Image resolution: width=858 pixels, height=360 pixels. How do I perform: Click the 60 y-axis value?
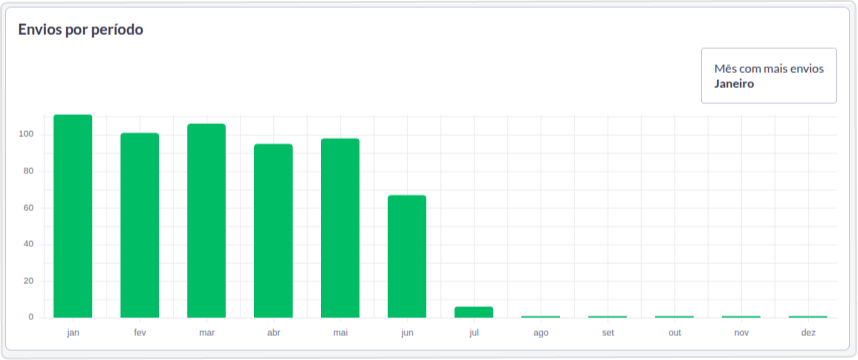pyautogui.click(x=29, y=208)
